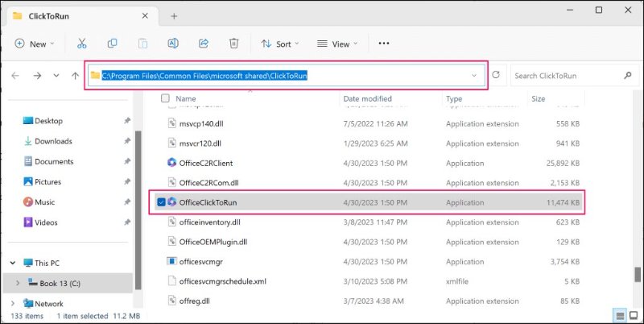
Task: Click the pin icon next to Downloads
Action: point(127,141)
